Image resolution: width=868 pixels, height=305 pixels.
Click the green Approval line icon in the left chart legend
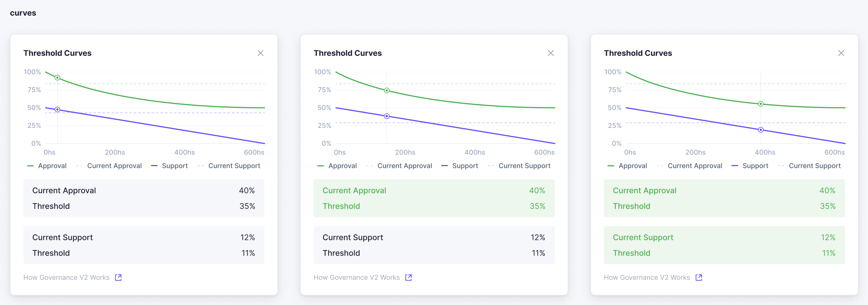30,165
